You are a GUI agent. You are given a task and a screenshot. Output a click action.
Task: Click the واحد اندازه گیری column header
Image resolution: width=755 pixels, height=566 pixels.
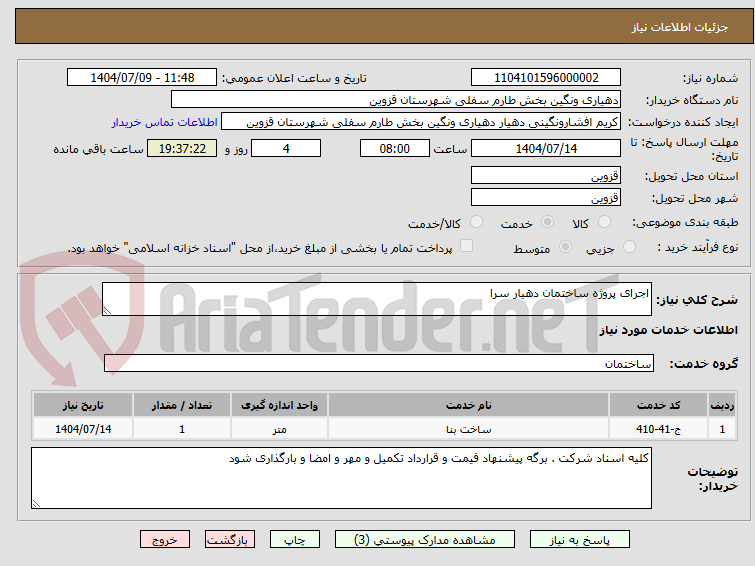click(279, 405)
